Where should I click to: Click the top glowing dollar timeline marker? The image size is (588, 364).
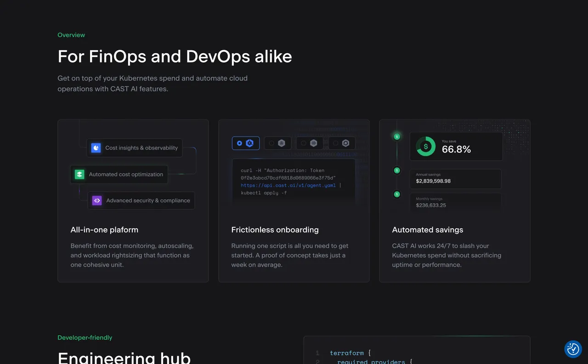coord(397,136)
